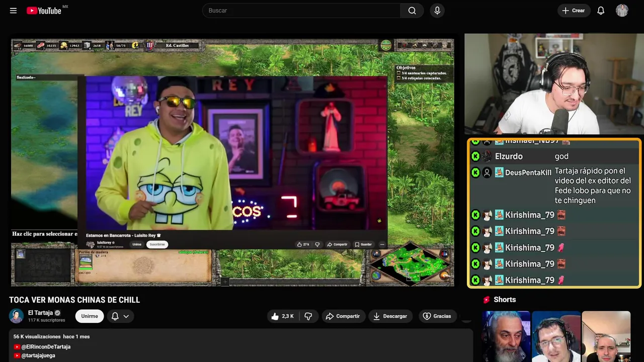Click the Gracias button
Image resolution: width=644 pixels, height=362 pixels.
click(x=437, y=316)
